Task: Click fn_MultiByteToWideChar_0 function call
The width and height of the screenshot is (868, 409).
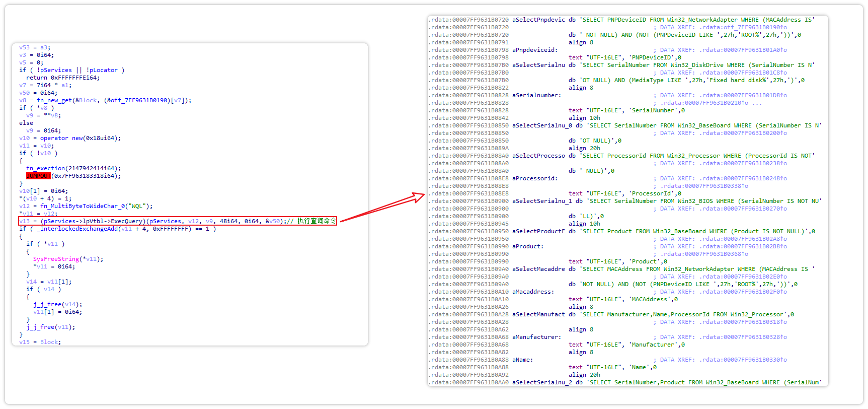Action: 80,206
